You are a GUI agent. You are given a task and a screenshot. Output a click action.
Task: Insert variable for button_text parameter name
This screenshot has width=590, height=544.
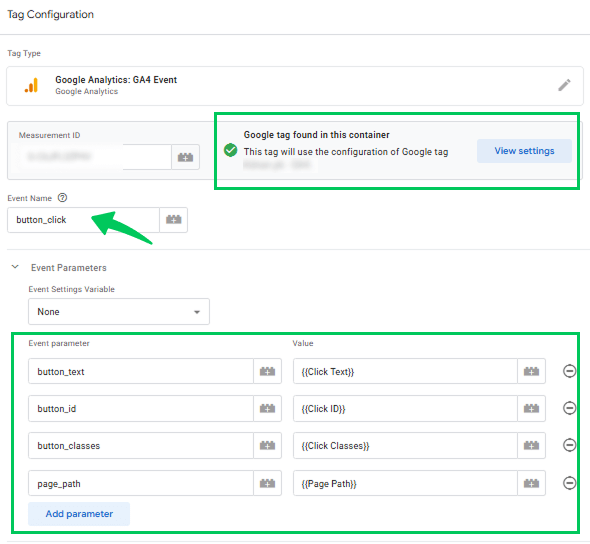click(x=268, y=371)
